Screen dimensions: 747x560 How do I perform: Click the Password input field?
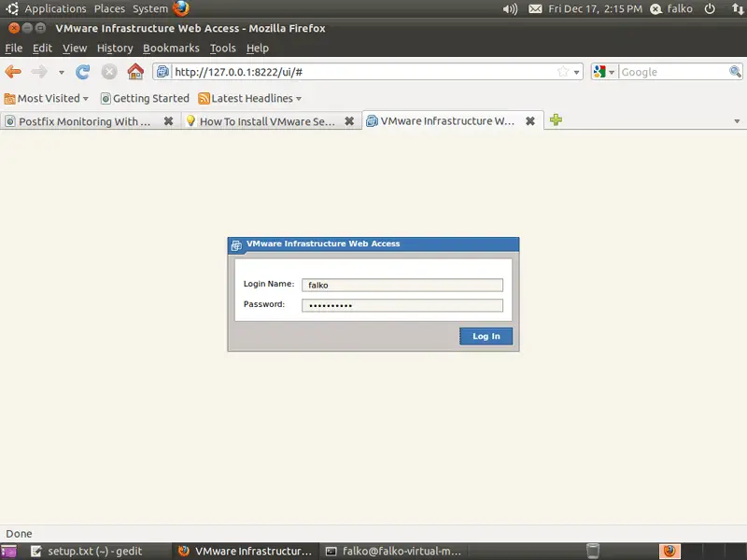click(402, 305)
